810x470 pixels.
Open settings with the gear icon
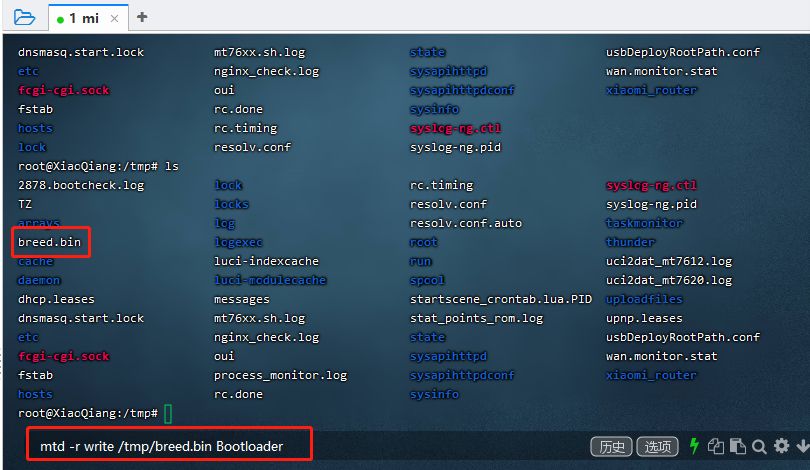(782, 446)
